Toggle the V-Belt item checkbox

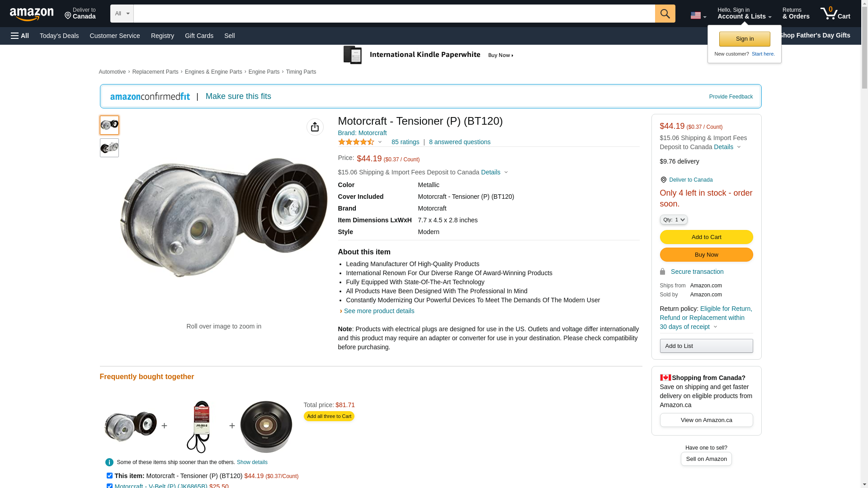coord(109,486)
